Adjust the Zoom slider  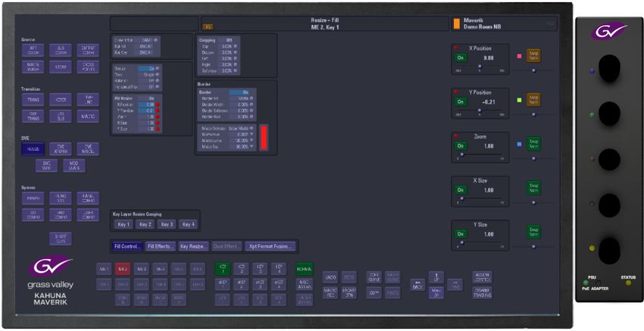(480, 155)
